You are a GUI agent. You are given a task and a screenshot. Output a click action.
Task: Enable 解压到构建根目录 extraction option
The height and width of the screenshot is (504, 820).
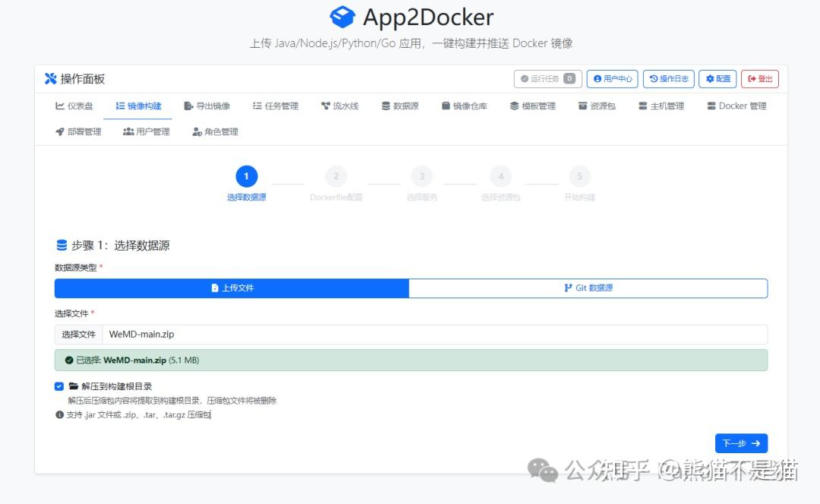59,386
